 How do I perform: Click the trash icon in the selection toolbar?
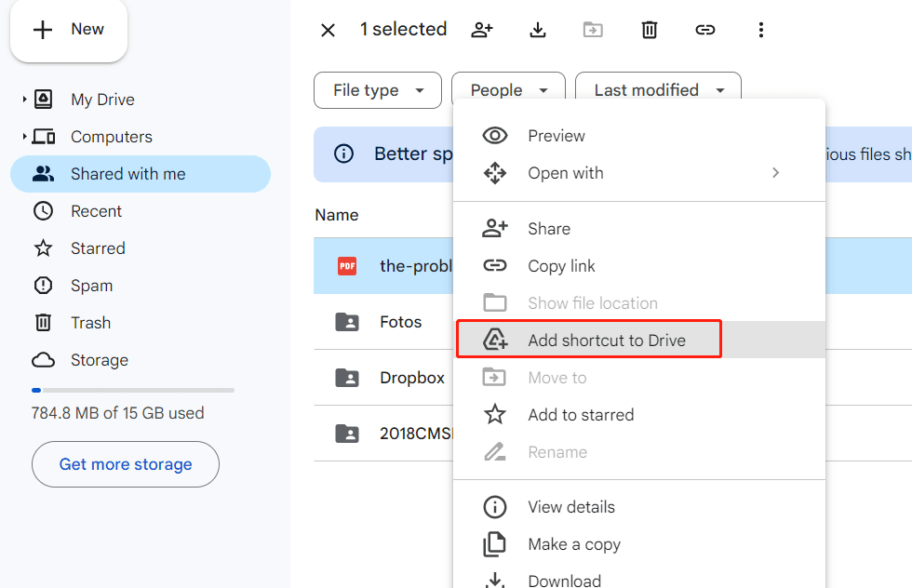650,30
